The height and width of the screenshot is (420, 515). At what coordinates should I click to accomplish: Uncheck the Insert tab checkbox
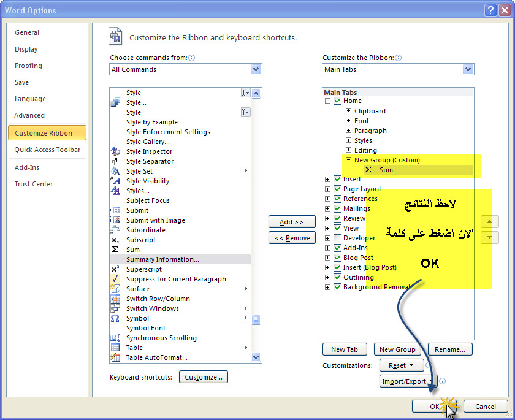(337, 179)
